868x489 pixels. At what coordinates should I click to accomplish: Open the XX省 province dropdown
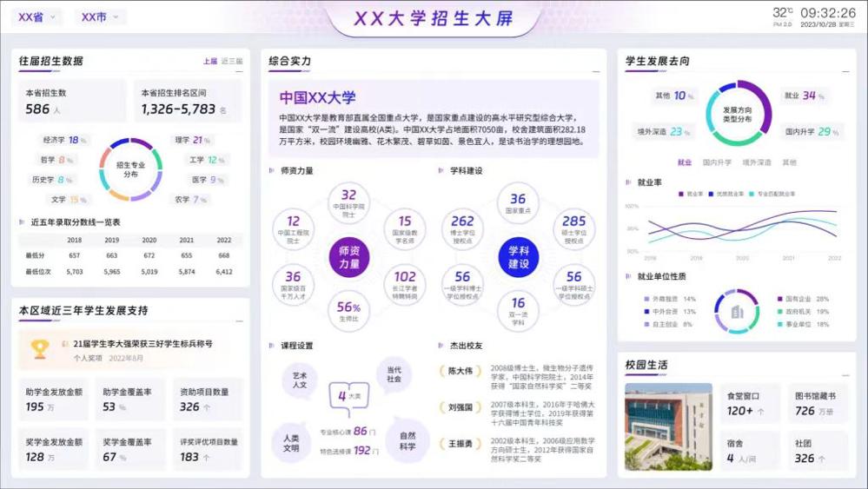click(37, 17)
